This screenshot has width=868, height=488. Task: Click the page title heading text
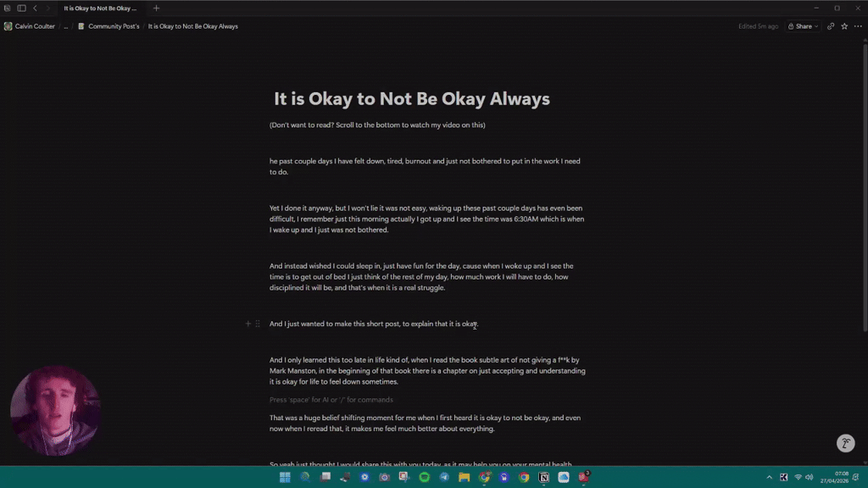click(410, 98)
